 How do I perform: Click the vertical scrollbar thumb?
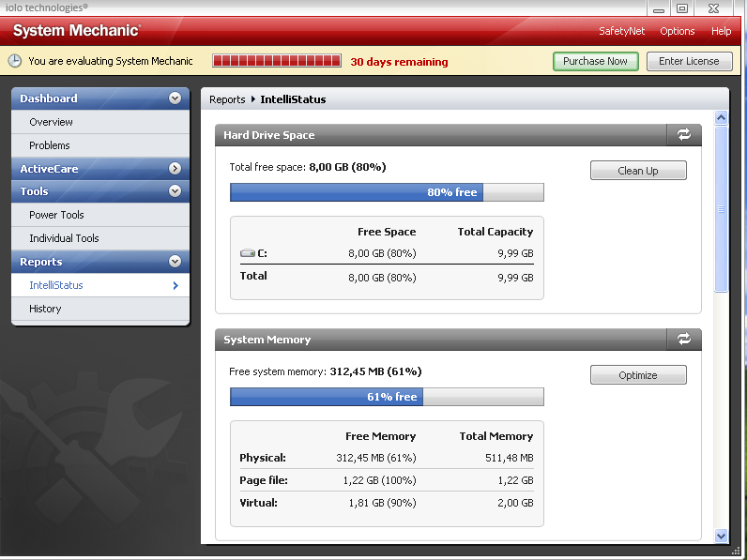tap(722, 208)
